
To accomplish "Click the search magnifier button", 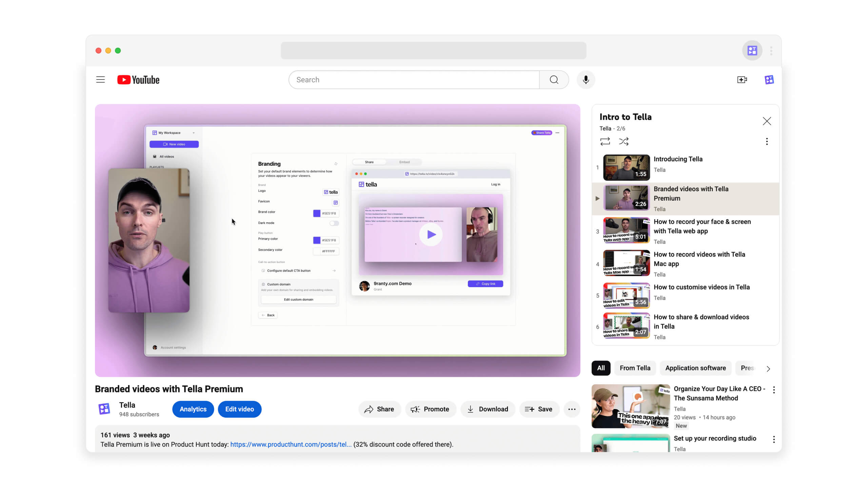I will (554, 80).
